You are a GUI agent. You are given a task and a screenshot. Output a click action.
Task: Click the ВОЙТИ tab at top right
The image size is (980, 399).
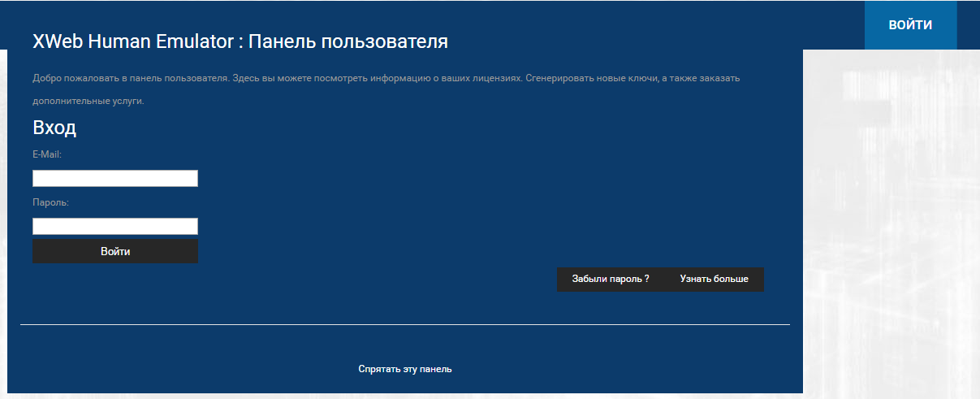[x=910, y=25]
